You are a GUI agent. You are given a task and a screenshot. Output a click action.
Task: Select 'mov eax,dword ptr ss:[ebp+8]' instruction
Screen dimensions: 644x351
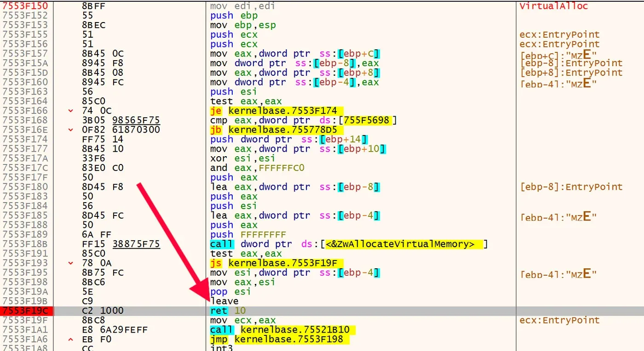coord(294,73)
